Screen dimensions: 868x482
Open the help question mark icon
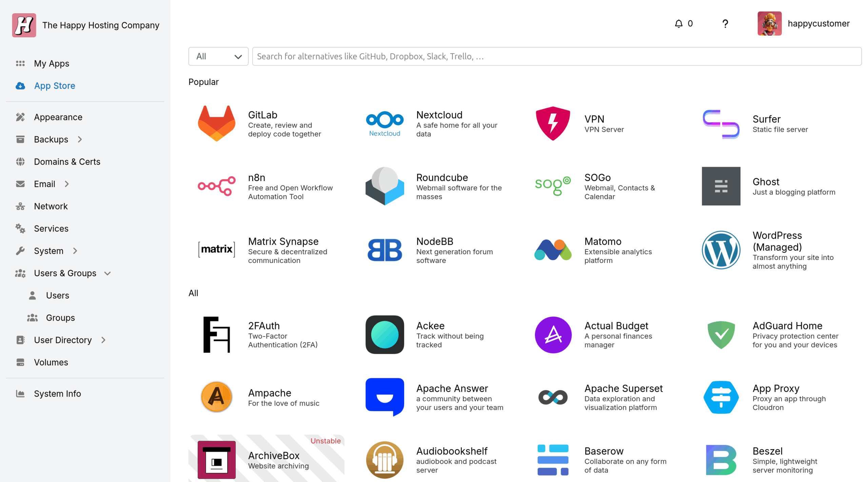725,24
